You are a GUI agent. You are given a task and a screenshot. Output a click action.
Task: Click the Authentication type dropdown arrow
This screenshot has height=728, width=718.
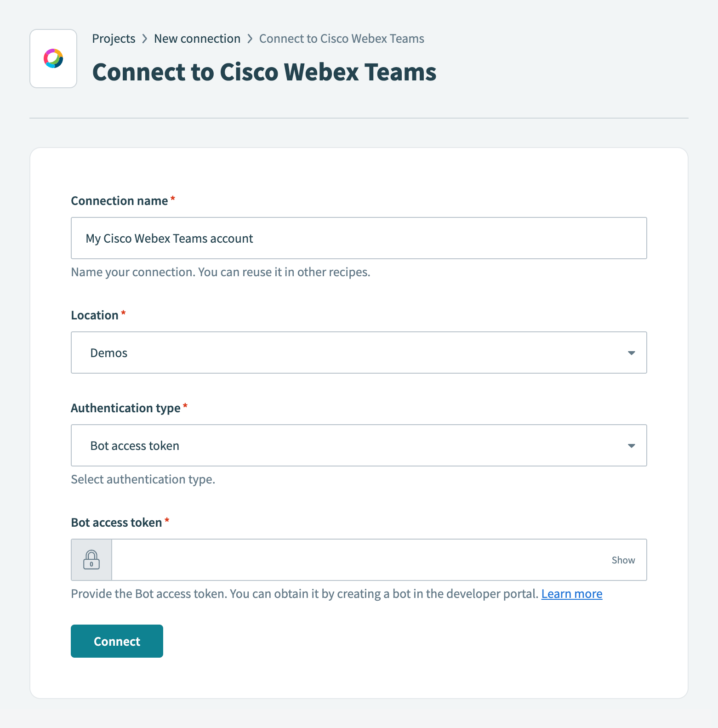click(632, 445)
